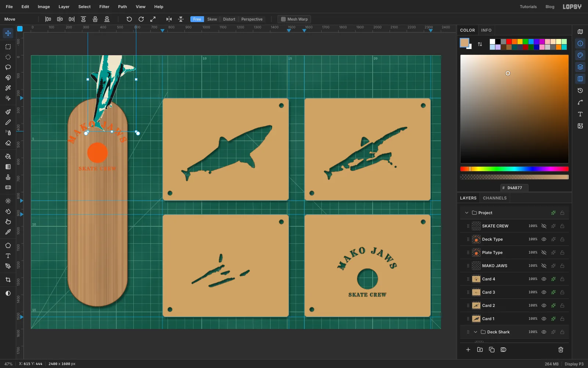Select the crop tool
The height and width of the screenshot is (368, 588).
click(x=8, y=280)
